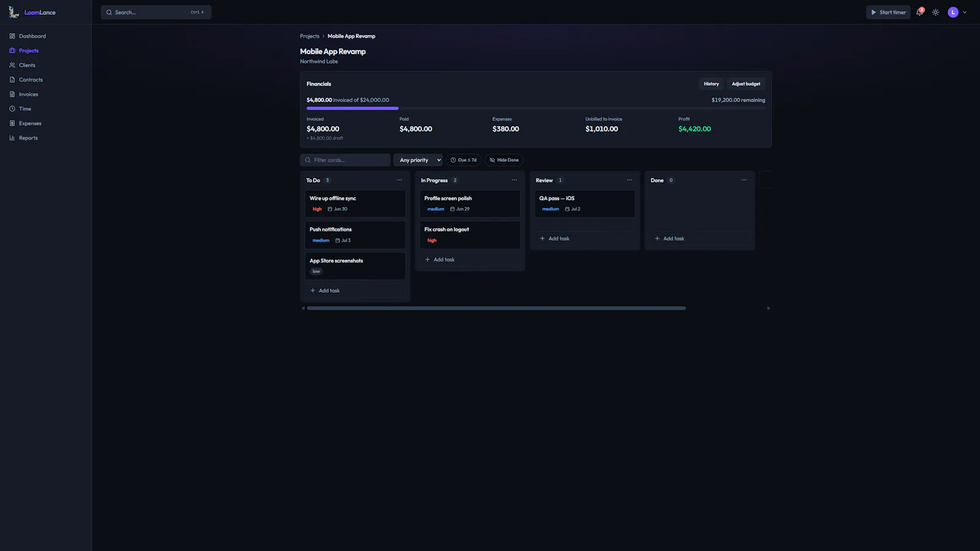Toggle light/dark theme sun icon
The width and height of the screenshot is (980, 551).
(935, 12)
